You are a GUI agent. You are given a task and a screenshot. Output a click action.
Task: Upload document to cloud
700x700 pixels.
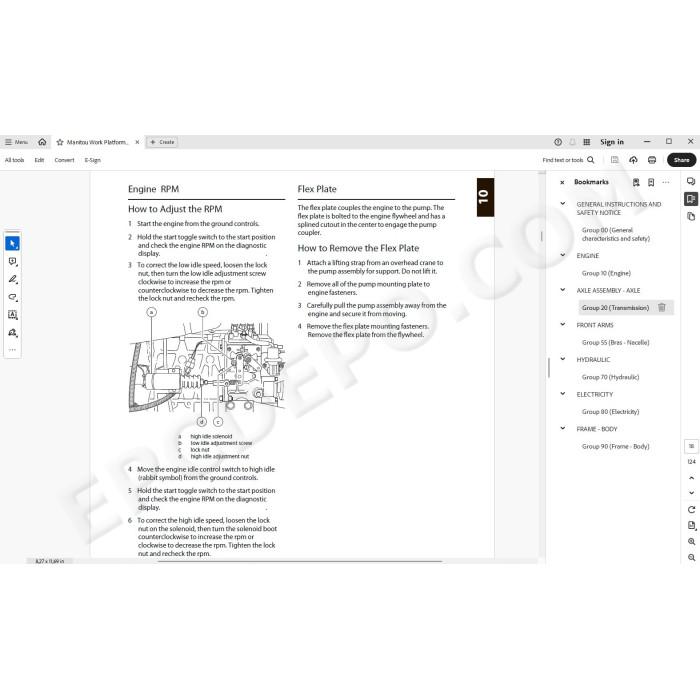tap(633, 160)
